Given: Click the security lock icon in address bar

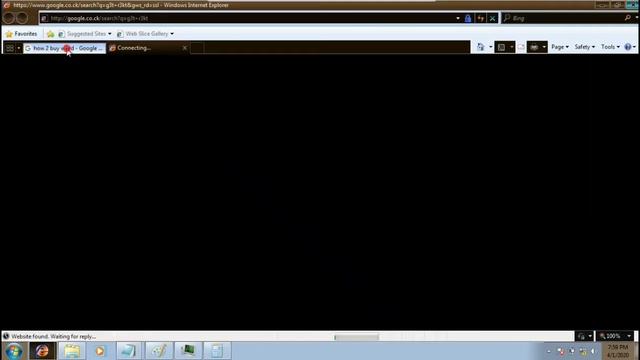Looking at the screenshot, I should pyautogui.click(x=468, y=18).
